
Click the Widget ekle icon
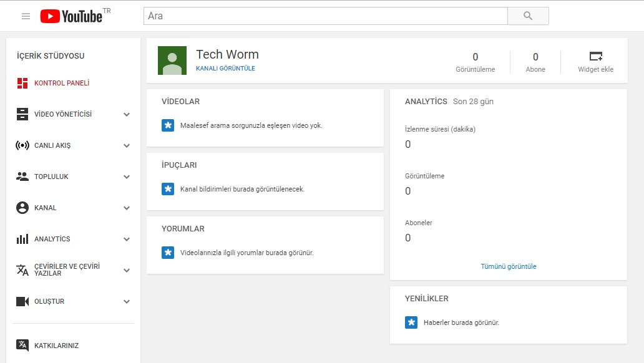[x=595, y=56]
